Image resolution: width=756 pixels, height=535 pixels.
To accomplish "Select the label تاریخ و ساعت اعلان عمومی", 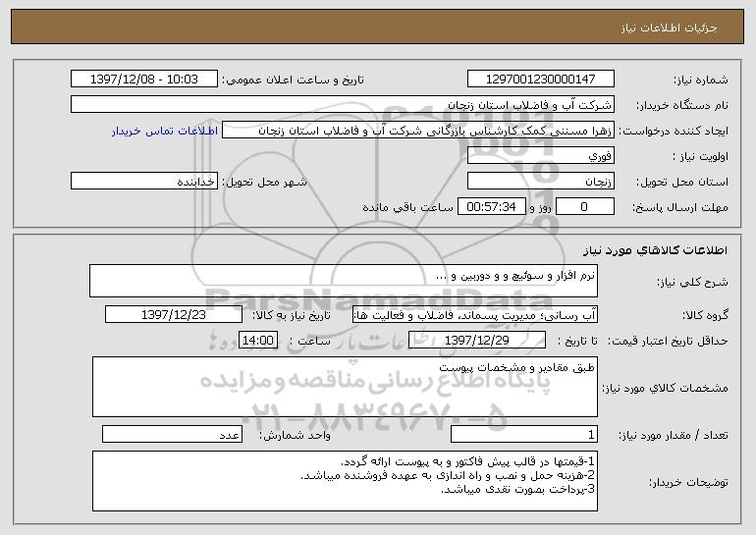I will pyautogui.click(x=293, y=80).
